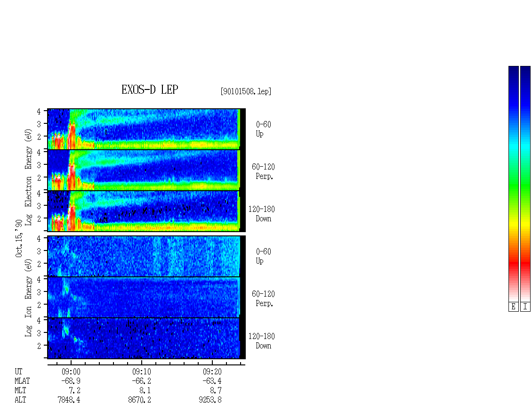The height and width of the screenshot is (412, 532).
Task: Click the MLAT value -68.9
Action: tap(71, 381)
